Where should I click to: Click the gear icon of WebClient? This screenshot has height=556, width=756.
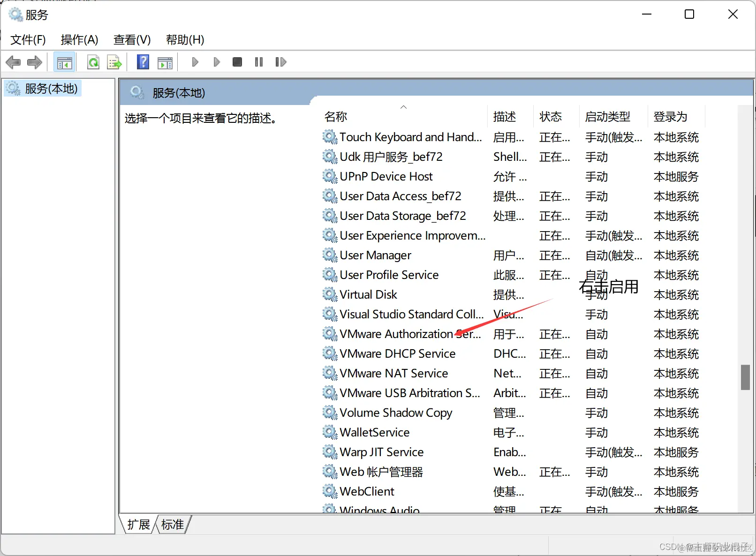point(330,491)
